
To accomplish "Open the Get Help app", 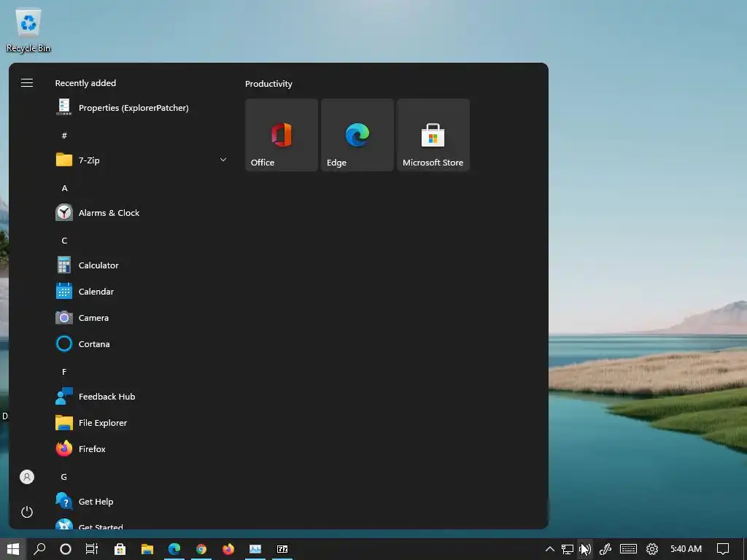I will [x=142, y=502].
